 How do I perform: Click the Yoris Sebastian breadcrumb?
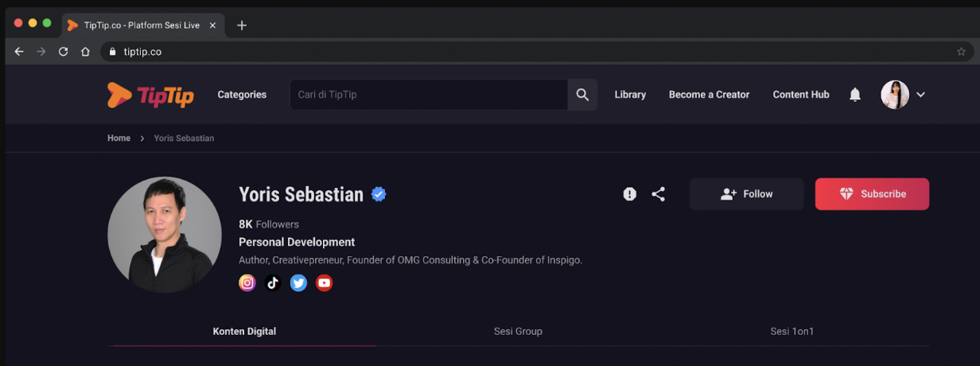(x=184, y=138)
